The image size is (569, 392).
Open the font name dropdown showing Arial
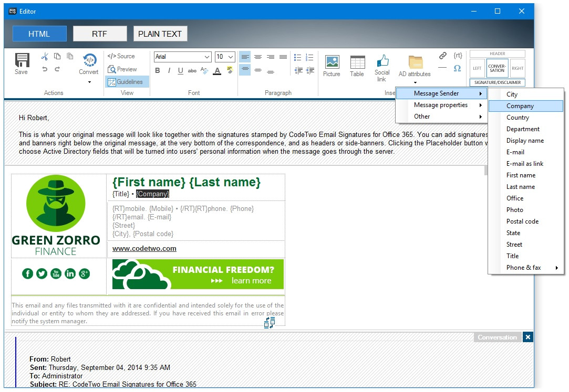[183, 57]
